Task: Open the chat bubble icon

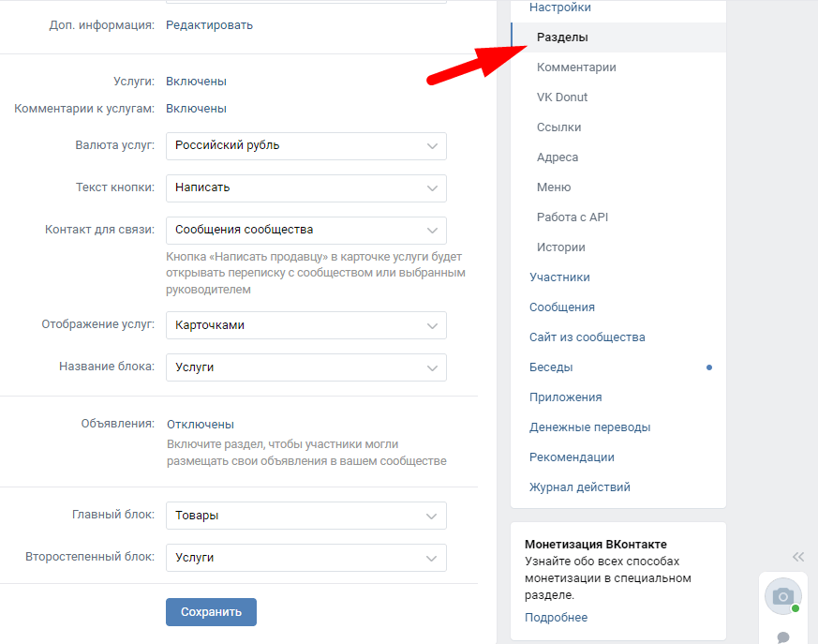Action: tap(783, 637)
